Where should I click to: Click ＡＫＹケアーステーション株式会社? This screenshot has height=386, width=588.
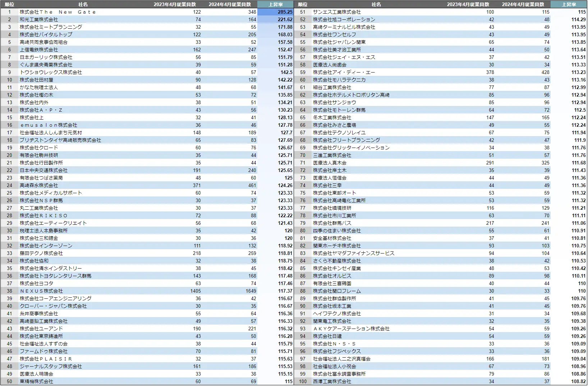click(351, 329)
